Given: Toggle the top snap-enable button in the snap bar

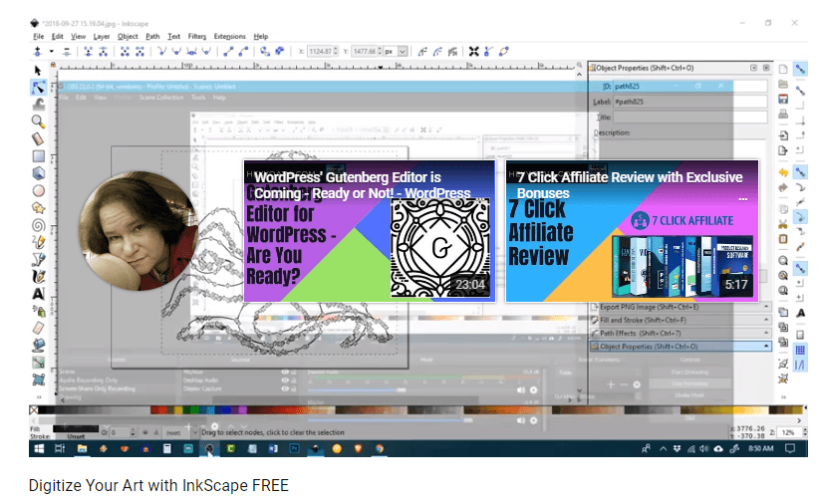Looking at the screenshot, I should coord(800,69).
